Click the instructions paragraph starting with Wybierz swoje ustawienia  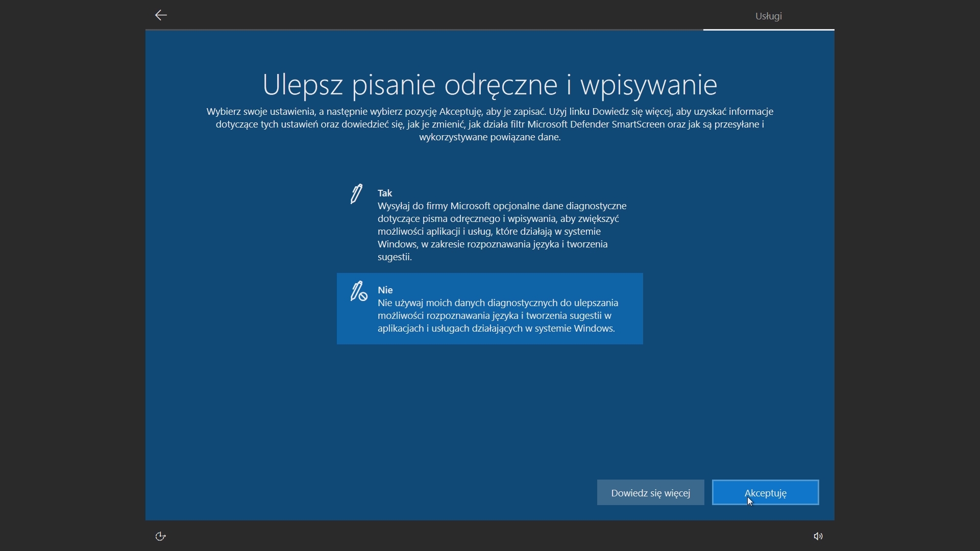490,124
